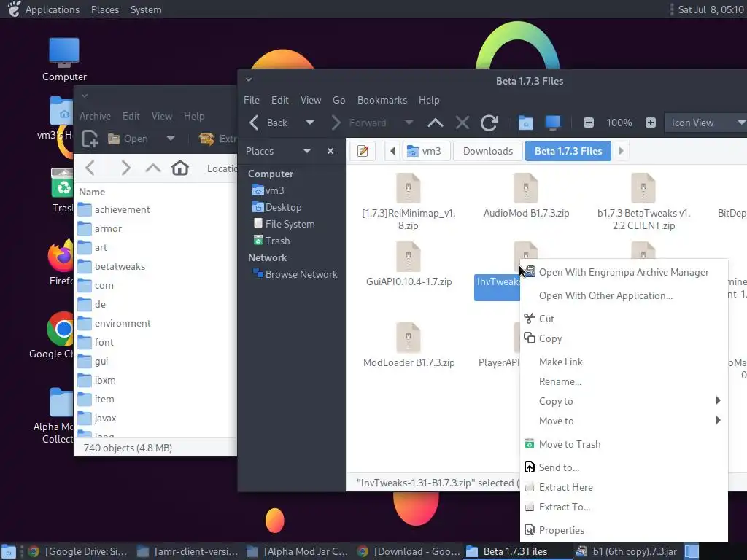Select vm3 in the Places sidebar
The image size is (747, 560).
[274, 190]
